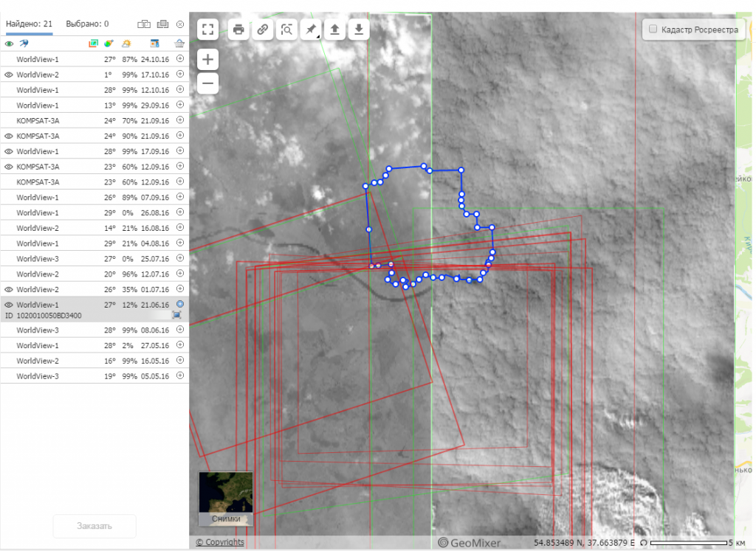Activate the zoom-to-area magnifier tool

[286, 30]
